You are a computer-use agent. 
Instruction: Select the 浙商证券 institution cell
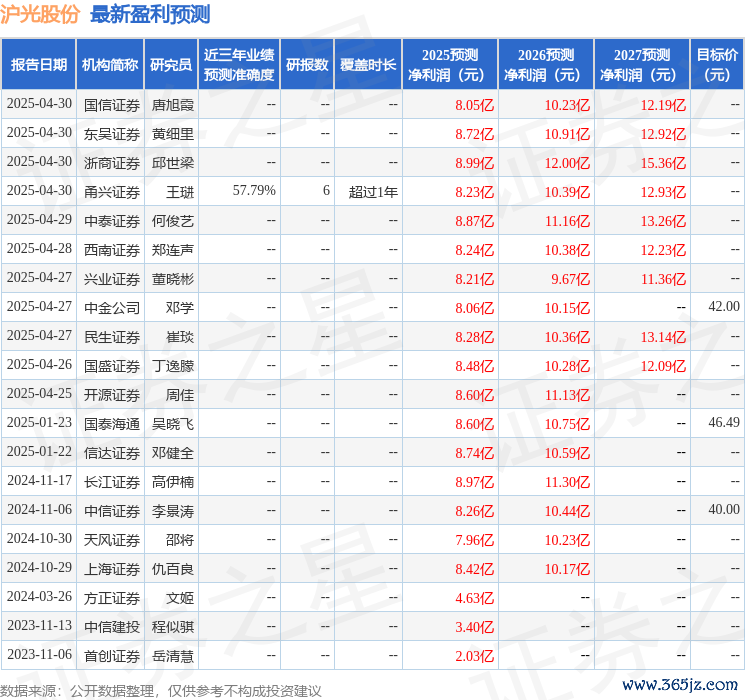point(112,163)
